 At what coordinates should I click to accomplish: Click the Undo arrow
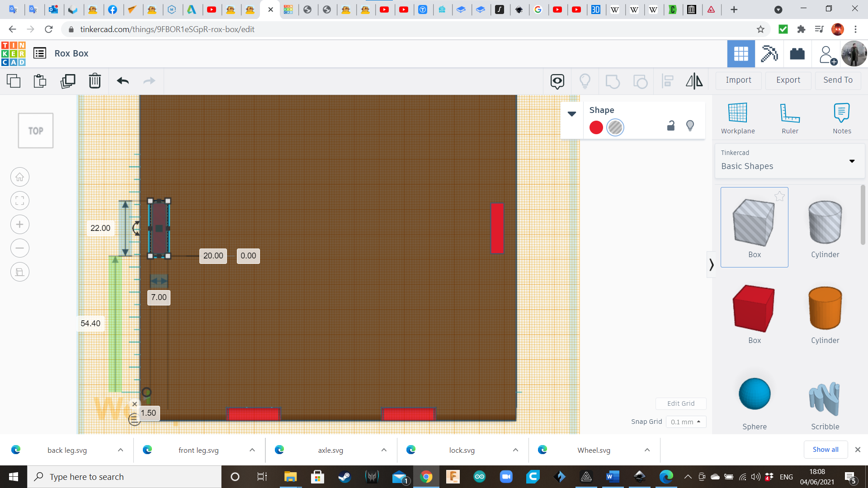click(x=123, y=81)
